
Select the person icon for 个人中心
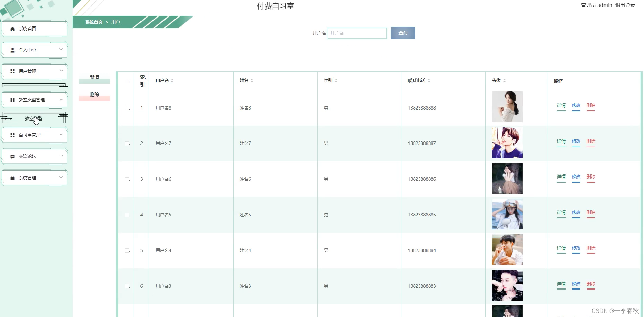[x=13, y=50]
